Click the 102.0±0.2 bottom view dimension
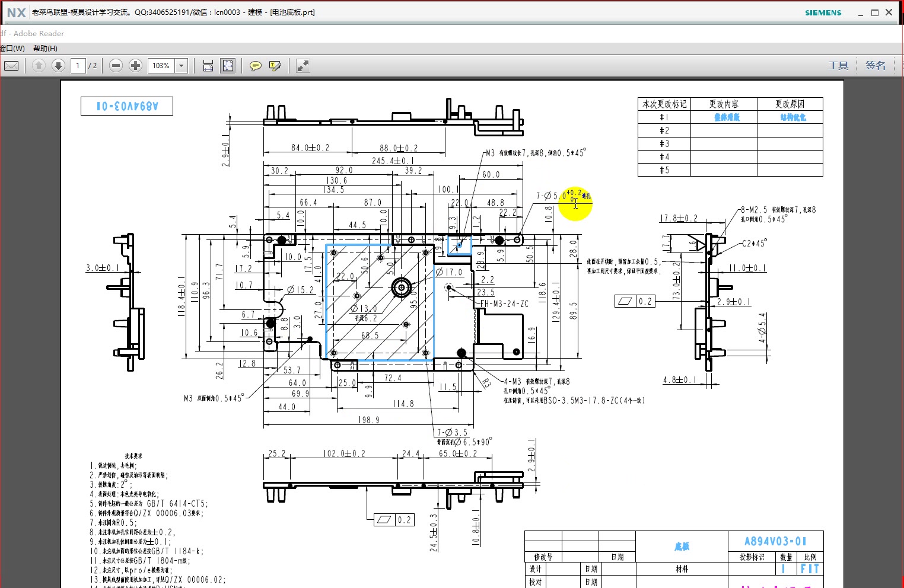The height and width of the screenshot is (588, 904). 345,453
